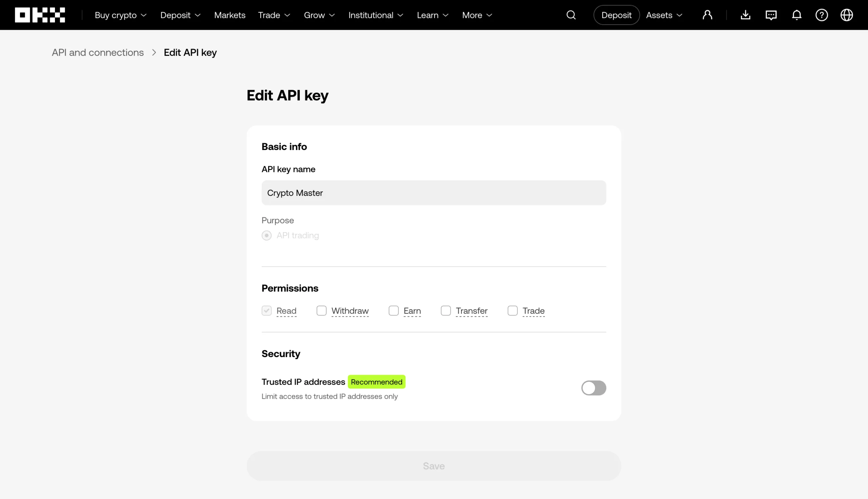Expand the Grow dropdown menu
Screen dimensions: 868x499
pyautogui.click(x=319, y=15)
